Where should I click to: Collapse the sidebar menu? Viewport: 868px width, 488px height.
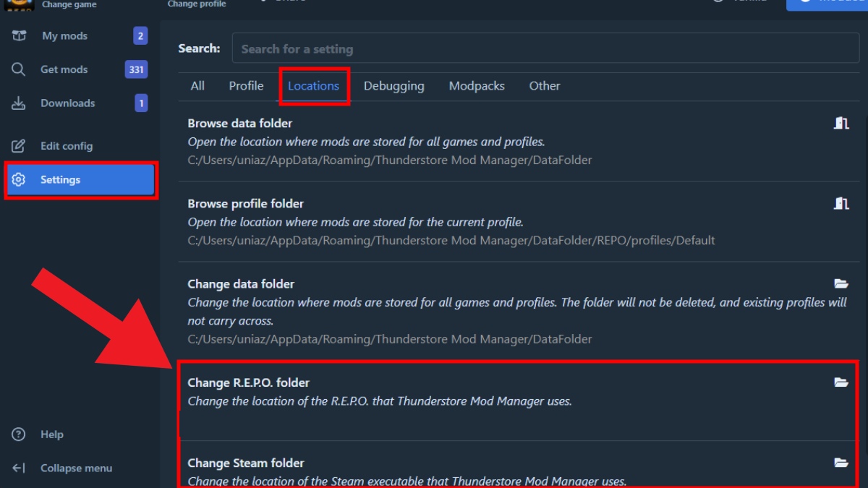(17, 468)
